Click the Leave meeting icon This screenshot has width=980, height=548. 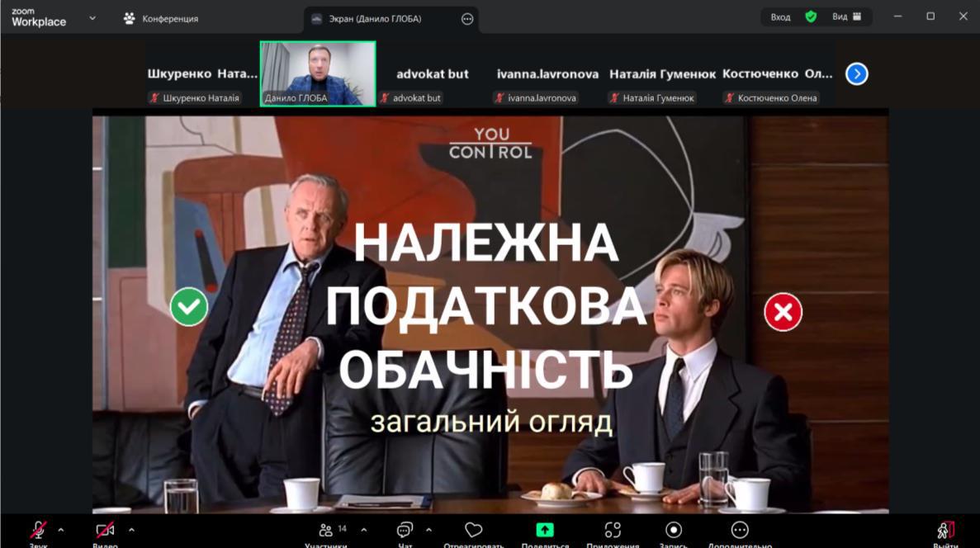pos(945,530)
